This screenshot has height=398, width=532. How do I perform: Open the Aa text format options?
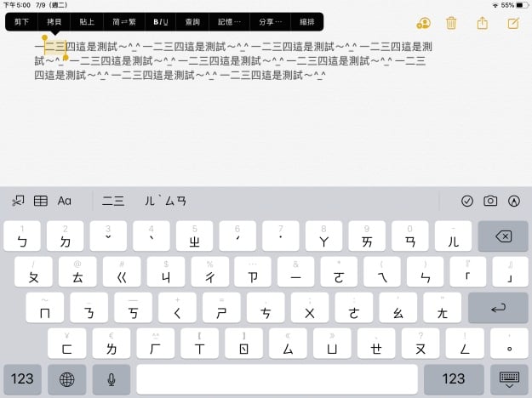click(65, 201)
